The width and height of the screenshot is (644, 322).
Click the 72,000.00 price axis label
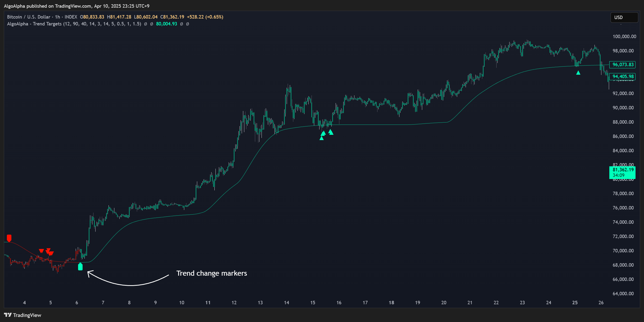(623, 236)
